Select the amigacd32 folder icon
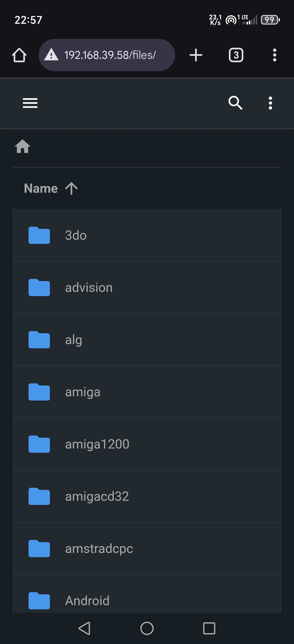 (39, 496)
